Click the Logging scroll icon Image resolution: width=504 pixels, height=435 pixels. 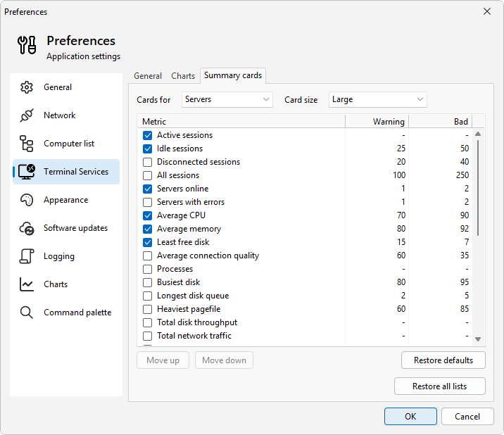click(x=27, y=256)
